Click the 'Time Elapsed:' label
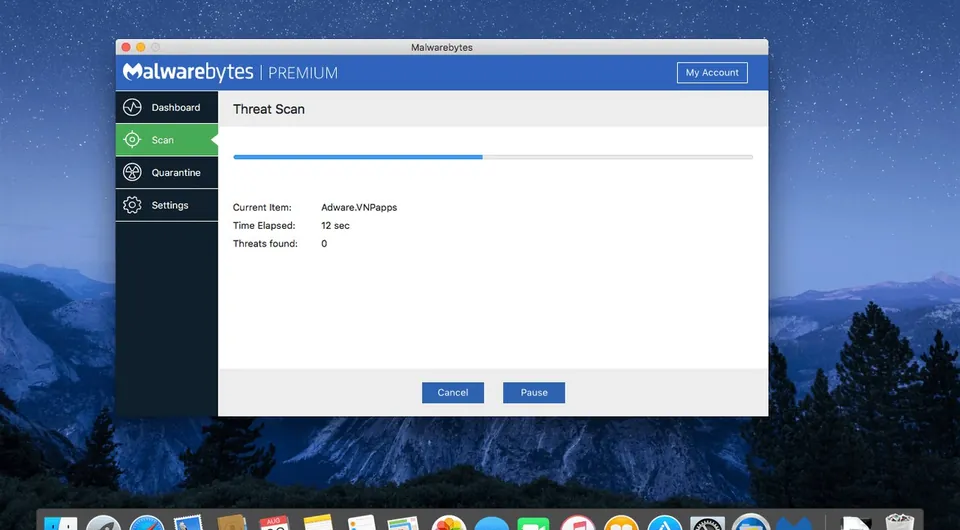960x530 pixels. click(x=264, y=226)
